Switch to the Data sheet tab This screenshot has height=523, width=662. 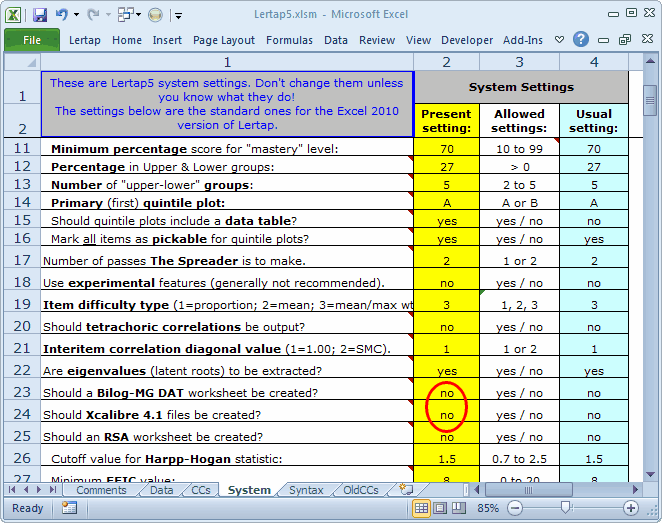click(x=162, y=490)
